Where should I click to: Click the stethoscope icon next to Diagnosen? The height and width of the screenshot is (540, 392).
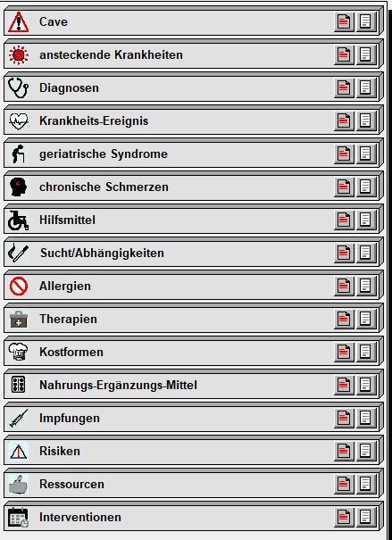coord(18,88)
